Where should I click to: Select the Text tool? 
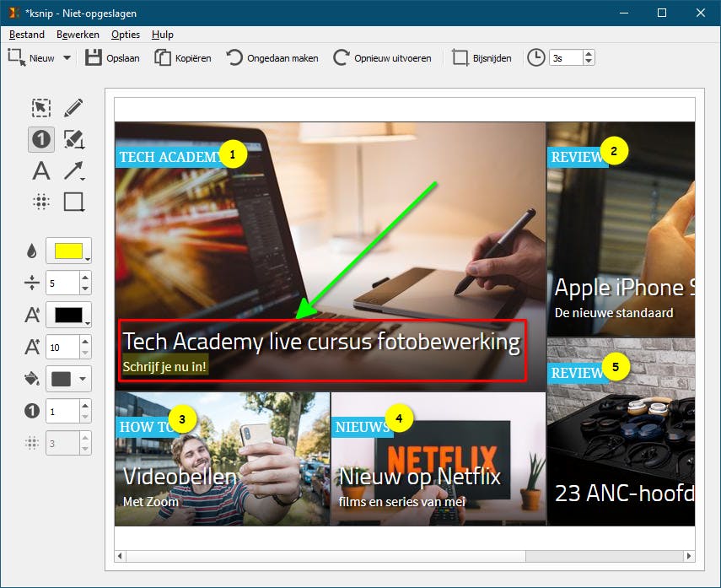point(41,170)
